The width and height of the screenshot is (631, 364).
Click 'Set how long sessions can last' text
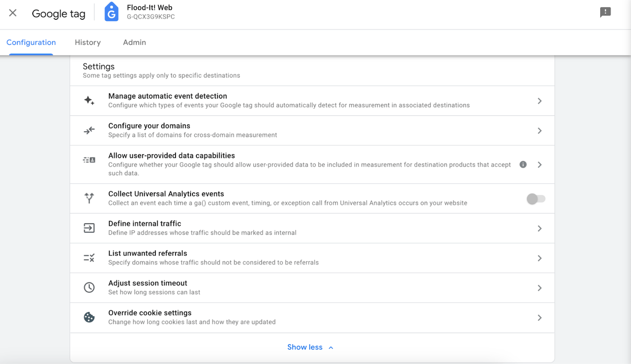coord(154,292)
